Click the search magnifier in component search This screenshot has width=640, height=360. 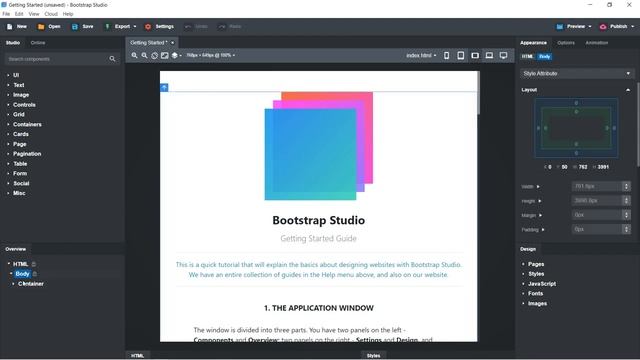tap(112, 59)
